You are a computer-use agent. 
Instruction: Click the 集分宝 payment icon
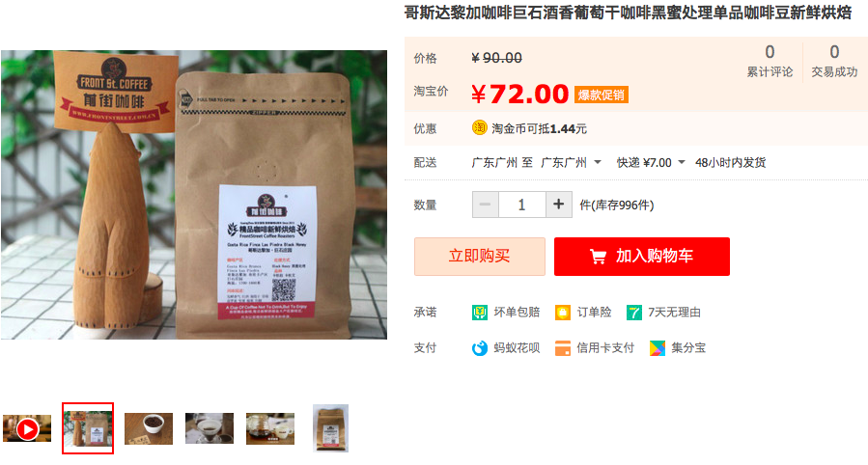[658, 348]
